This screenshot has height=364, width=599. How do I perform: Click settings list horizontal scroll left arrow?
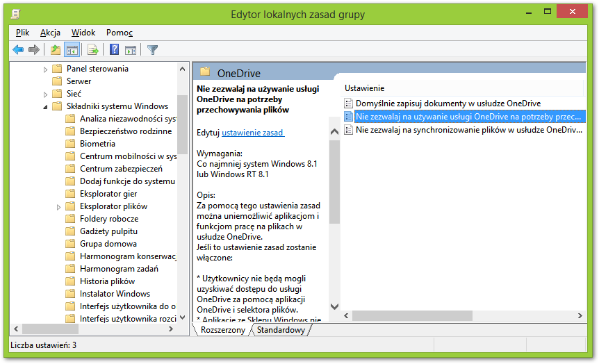click(347, 315)
